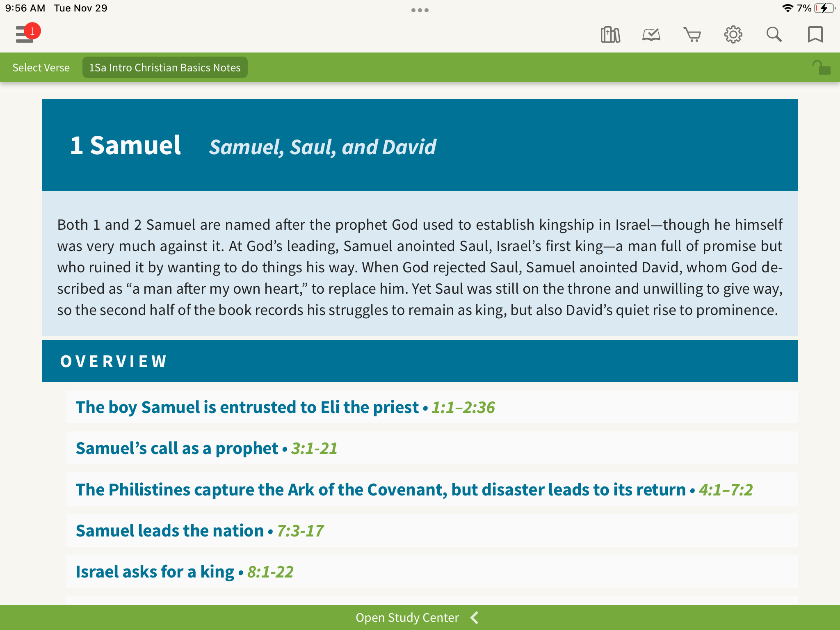Open the library books icon

610,35
